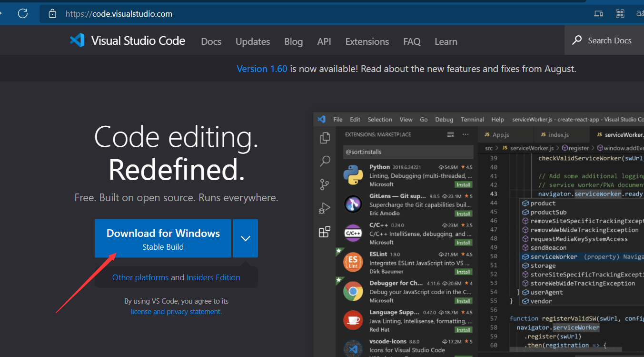Open the Extensions nav item
644x357 pixels.
tap(367, 41)
